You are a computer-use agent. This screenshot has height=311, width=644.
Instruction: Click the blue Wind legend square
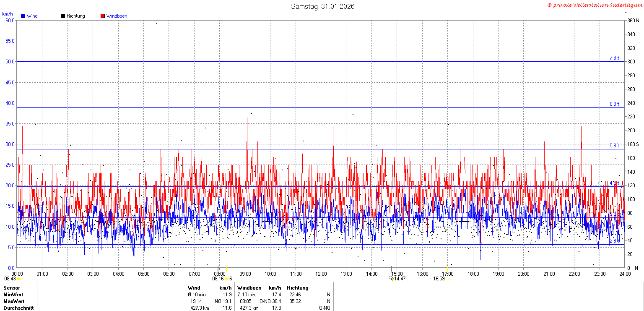(23, 16)
